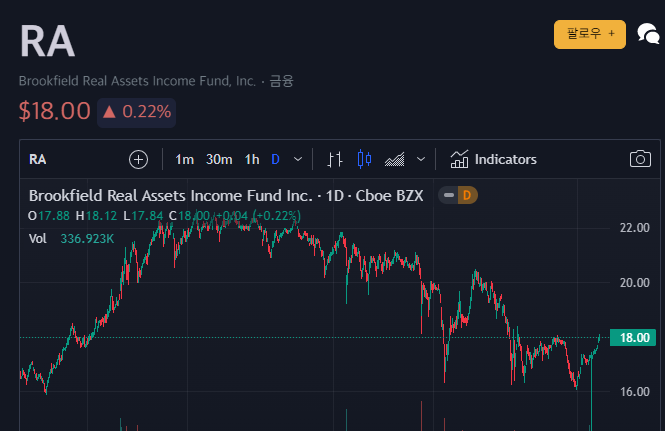Click the Vol 336.923K volume legend

pos(71,239)
